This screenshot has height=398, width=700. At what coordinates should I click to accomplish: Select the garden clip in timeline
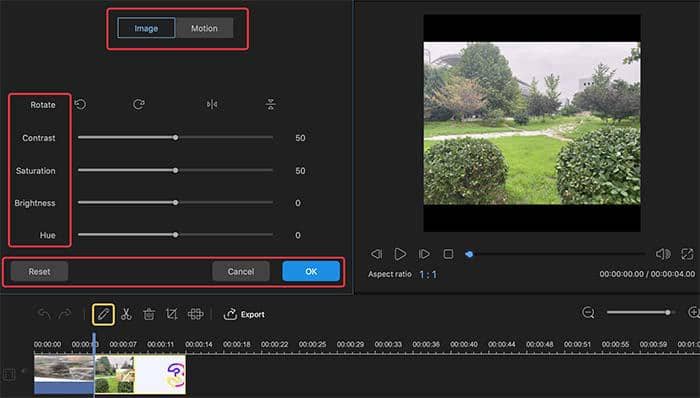click(114, 374)
